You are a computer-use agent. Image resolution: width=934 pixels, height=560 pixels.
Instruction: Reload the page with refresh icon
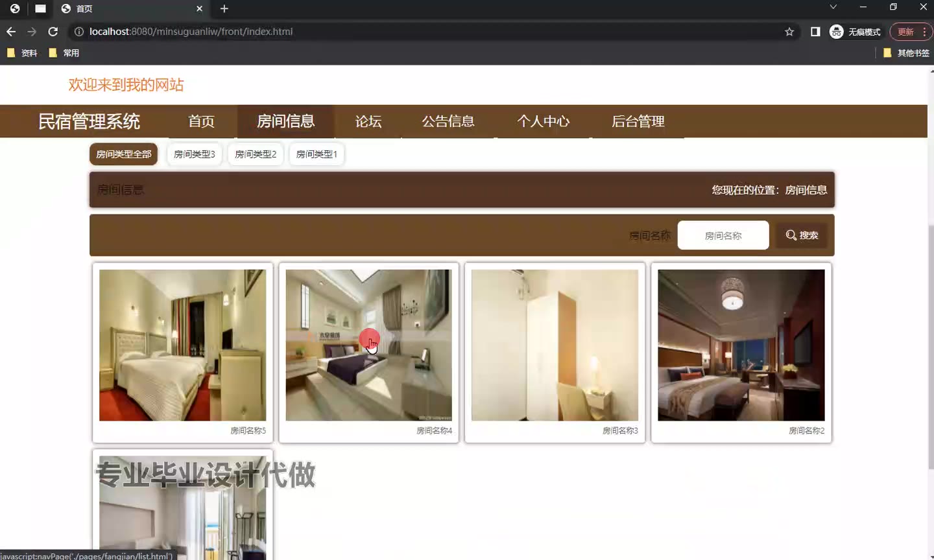[53, 31]
